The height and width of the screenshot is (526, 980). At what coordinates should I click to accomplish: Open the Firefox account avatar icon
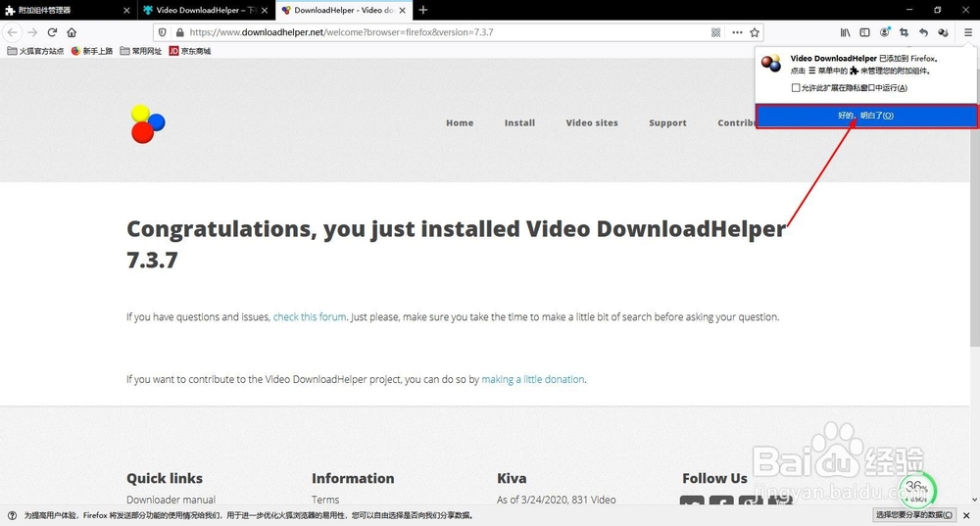point(884,32)
